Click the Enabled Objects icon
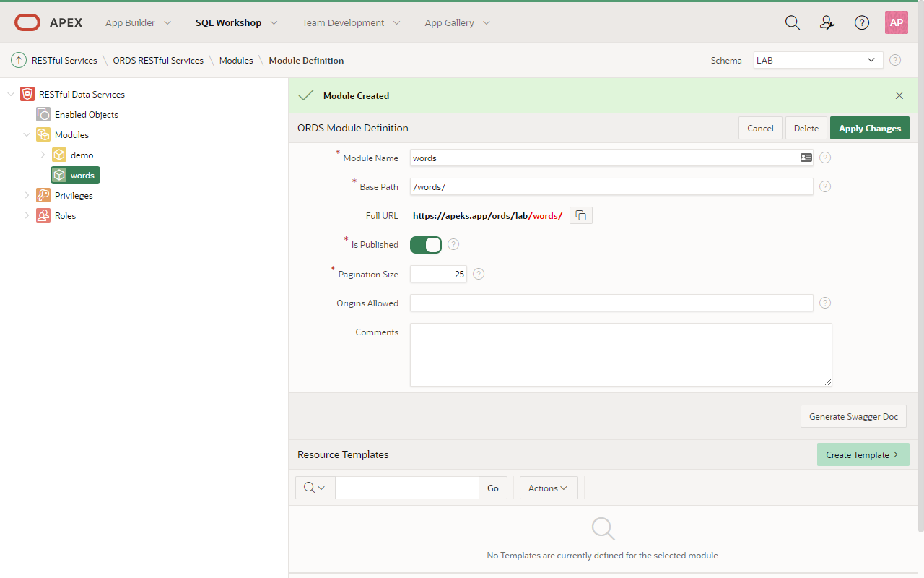Screen dimensions: 924x578 (43, 114)
